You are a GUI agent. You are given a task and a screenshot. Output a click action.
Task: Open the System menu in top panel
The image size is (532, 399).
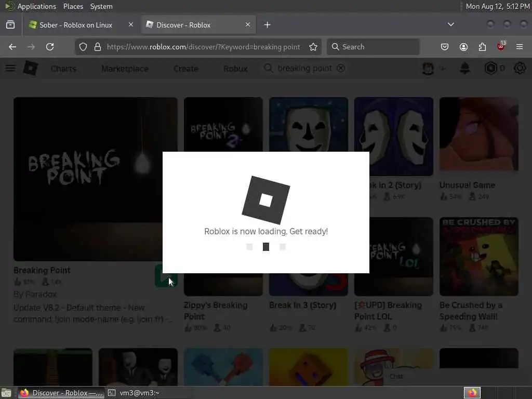point(101,6)
